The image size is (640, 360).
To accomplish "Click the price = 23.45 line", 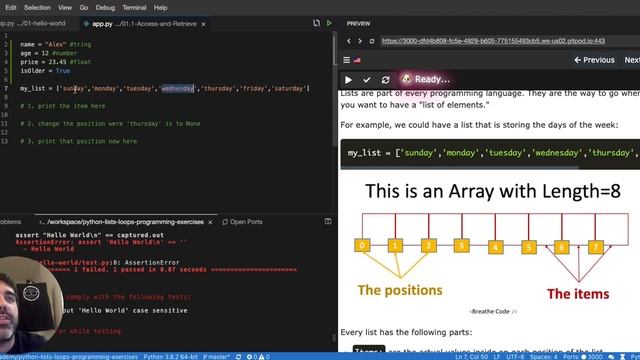I will pyautogui.click(x=56, y=62).
